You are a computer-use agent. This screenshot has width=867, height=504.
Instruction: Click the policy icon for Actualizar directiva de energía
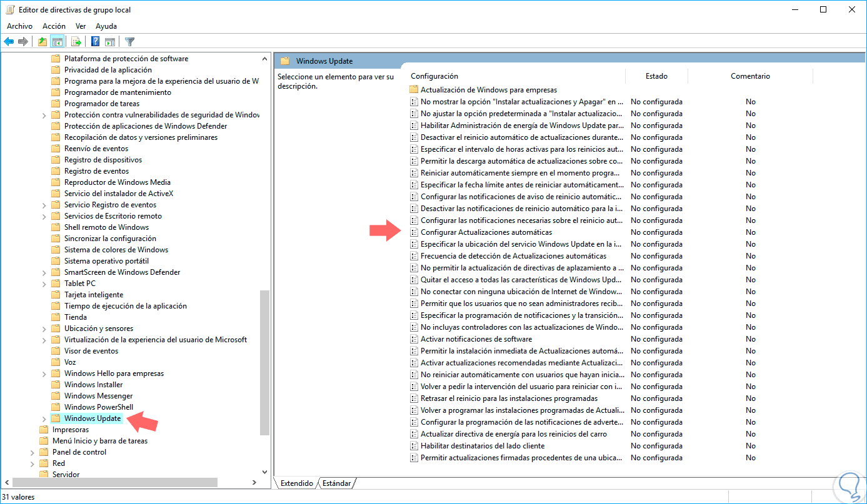pos(413,434)
